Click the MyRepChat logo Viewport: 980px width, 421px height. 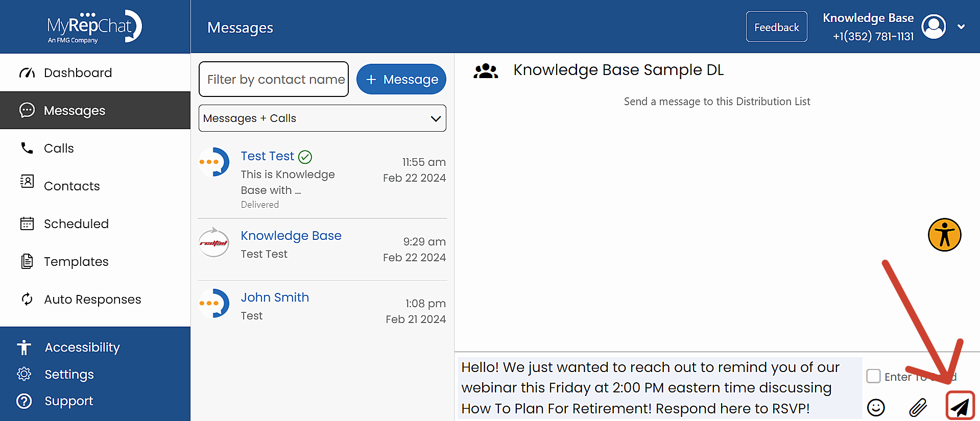click(94, 27)
